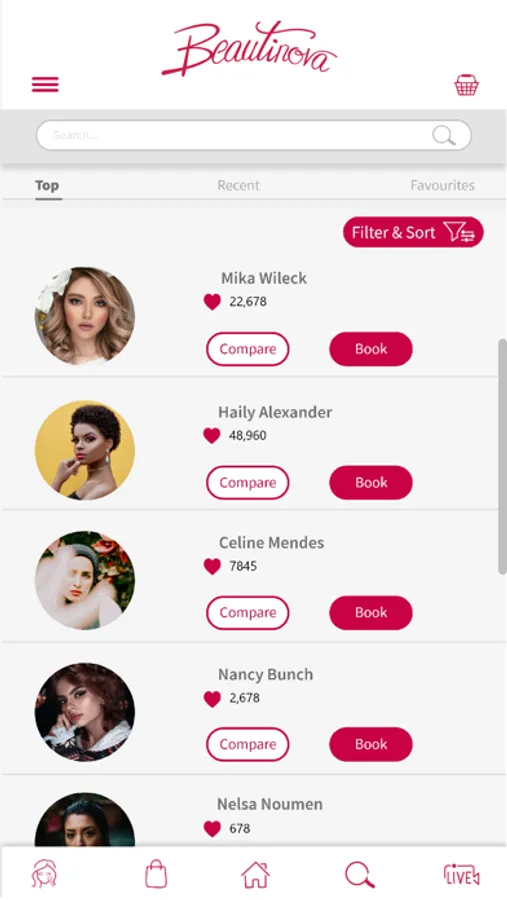
Task: Open Haily Alexander's profile photo
Action: click(85, 450)
